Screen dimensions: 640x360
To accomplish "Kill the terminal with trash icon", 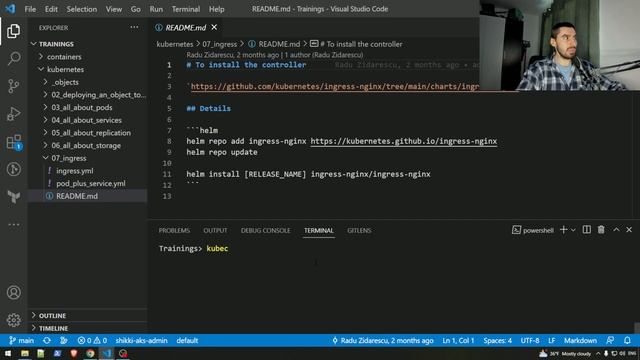I will point(601,230).
